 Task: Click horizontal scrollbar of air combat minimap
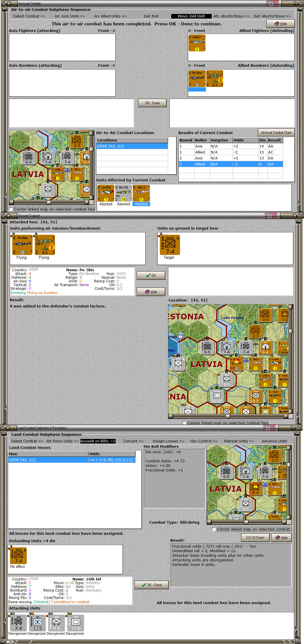click(x=49, y=202)
